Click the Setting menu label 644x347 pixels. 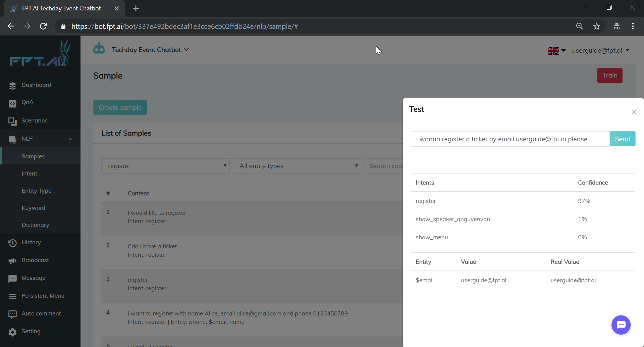(31, 331)
